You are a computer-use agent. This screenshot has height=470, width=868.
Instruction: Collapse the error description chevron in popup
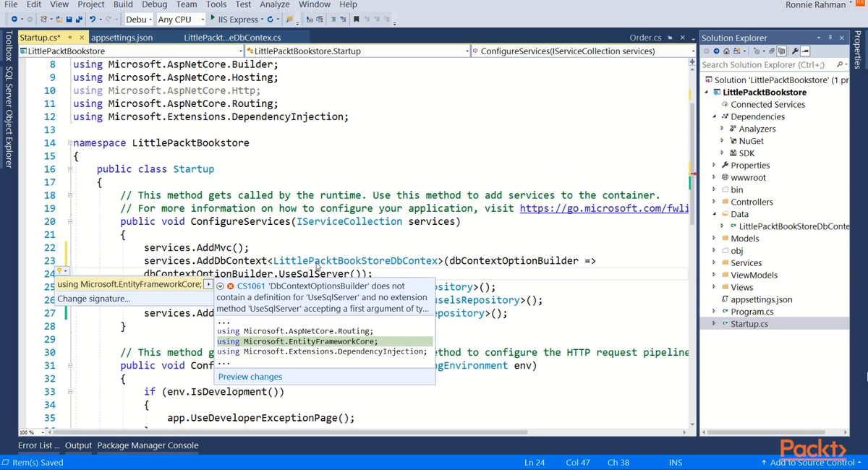point(221,286)
